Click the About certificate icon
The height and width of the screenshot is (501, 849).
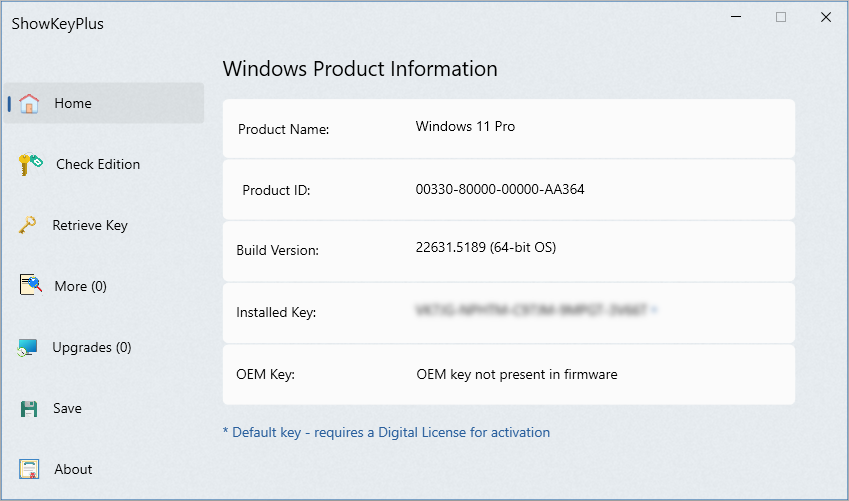point(29,469)
